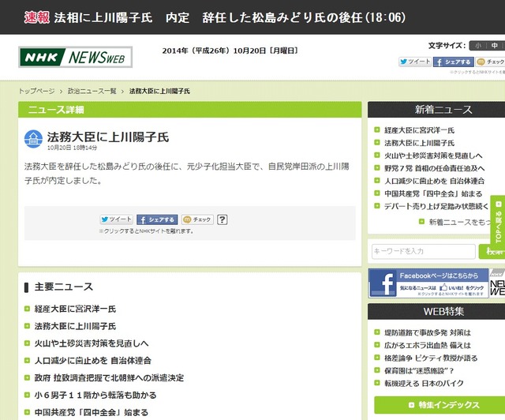Open 格差論争 ピケティ教授が語る link
Viewport: 505px width, 420px height.
[x=431, y=358]
